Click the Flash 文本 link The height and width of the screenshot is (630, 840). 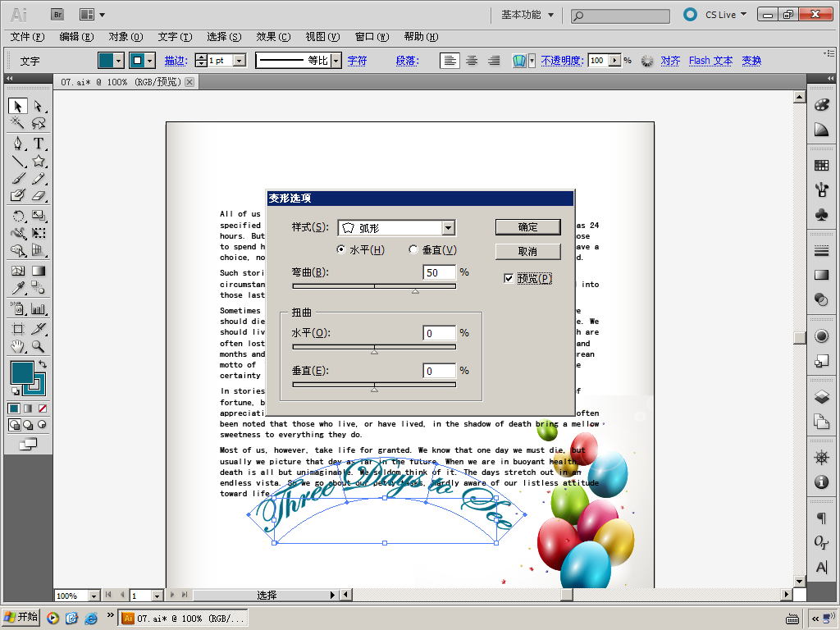tap(710, 61)
